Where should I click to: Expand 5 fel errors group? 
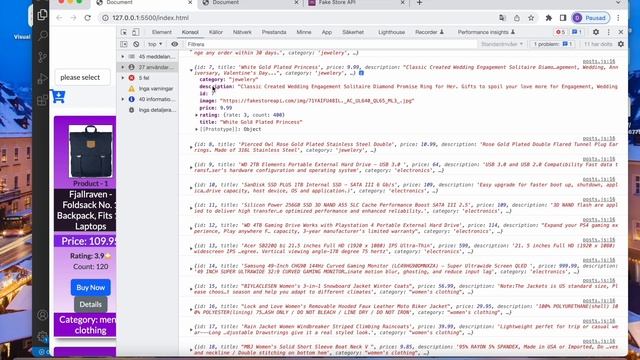point(123,78)
